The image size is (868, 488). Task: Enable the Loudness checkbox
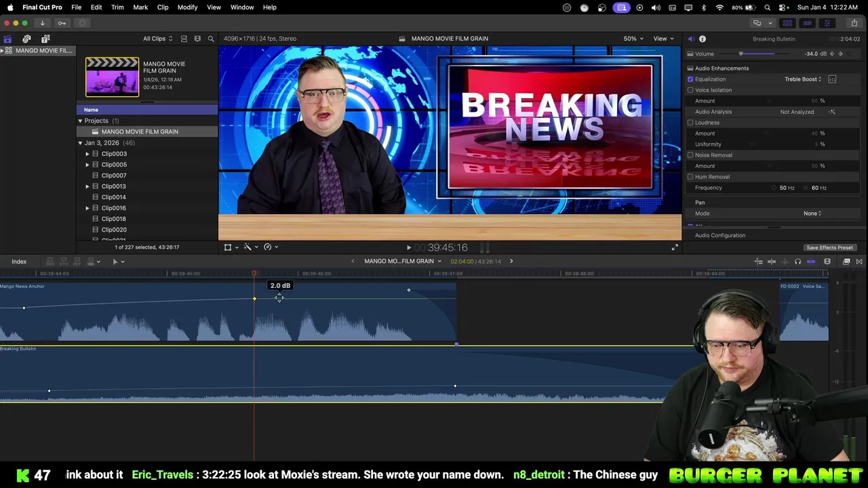(x=690, y=123)
